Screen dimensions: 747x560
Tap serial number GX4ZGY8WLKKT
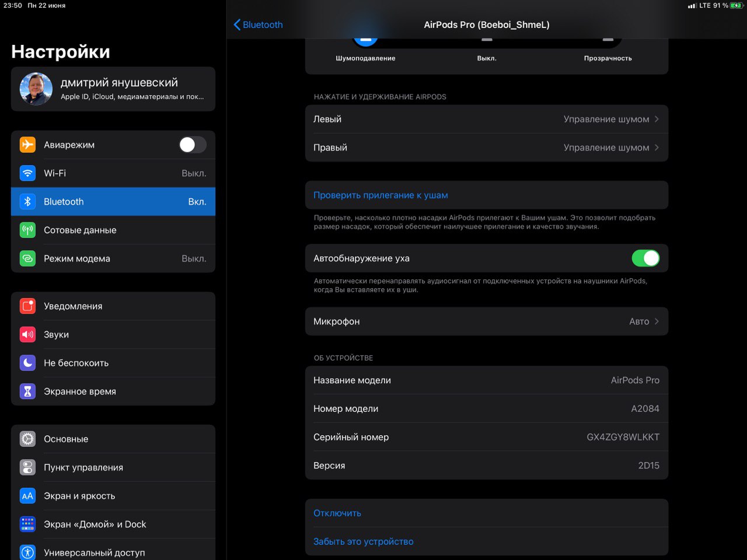(623, 437)
